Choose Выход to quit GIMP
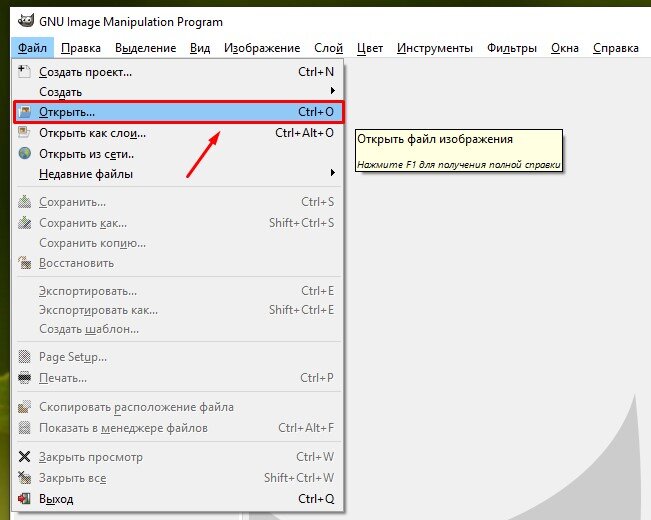The image size is (651, 520). coord(178,498)
